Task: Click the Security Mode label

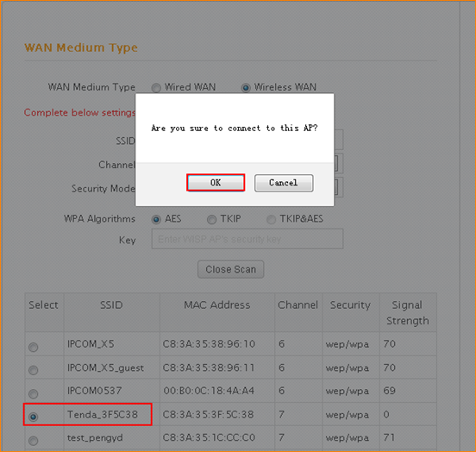Action: tap(103, 189)
